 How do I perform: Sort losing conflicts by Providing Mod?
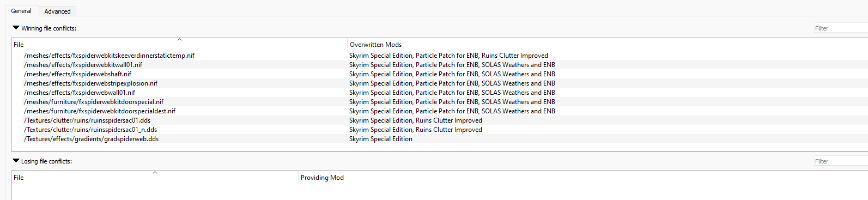click(583, 178)
